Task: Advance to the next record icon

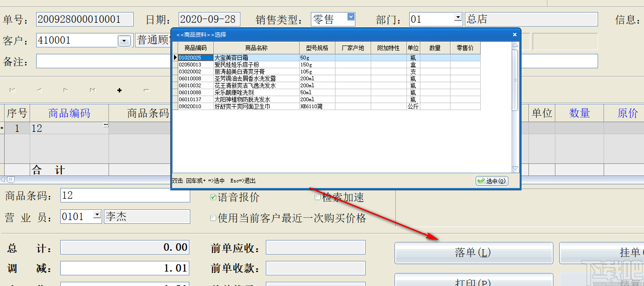Action: click(66, 91)
